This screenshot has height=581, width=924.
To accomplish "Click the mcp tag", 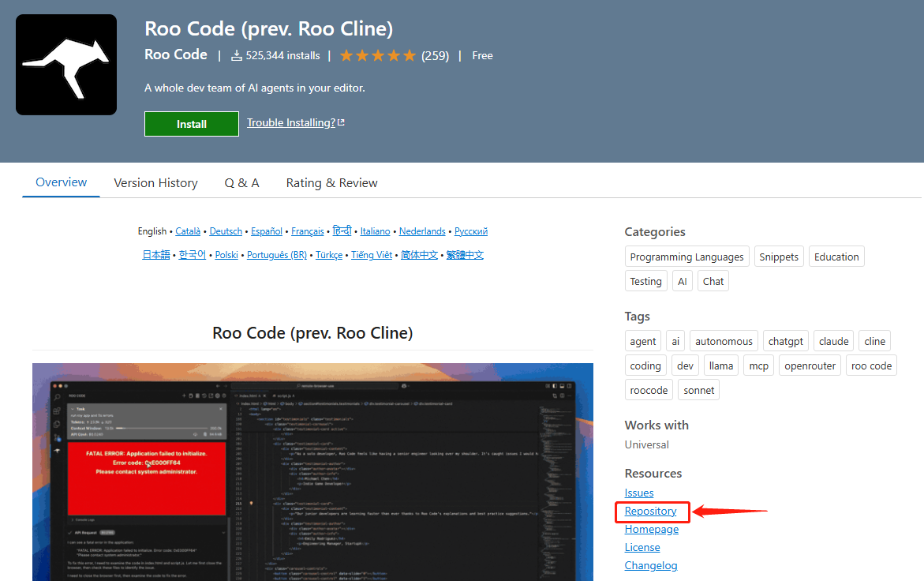I will (758, 365).
